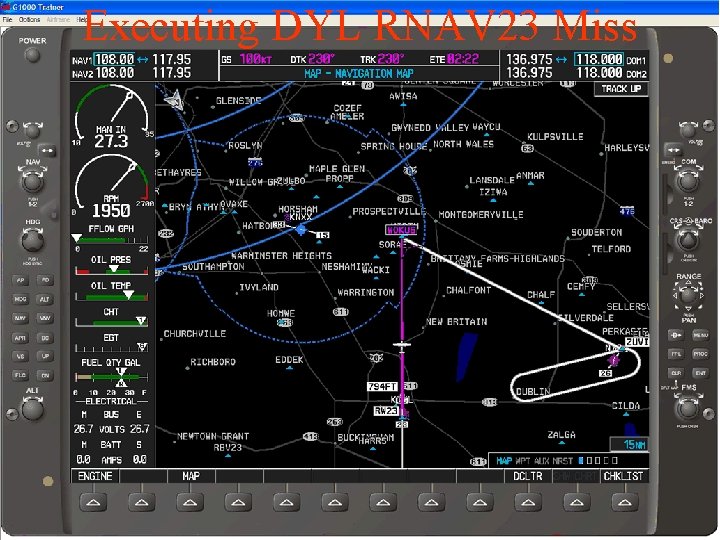Click the 794FT obstacle label
The width and height of the screenshot is (720, 540).
pos(382,386)
